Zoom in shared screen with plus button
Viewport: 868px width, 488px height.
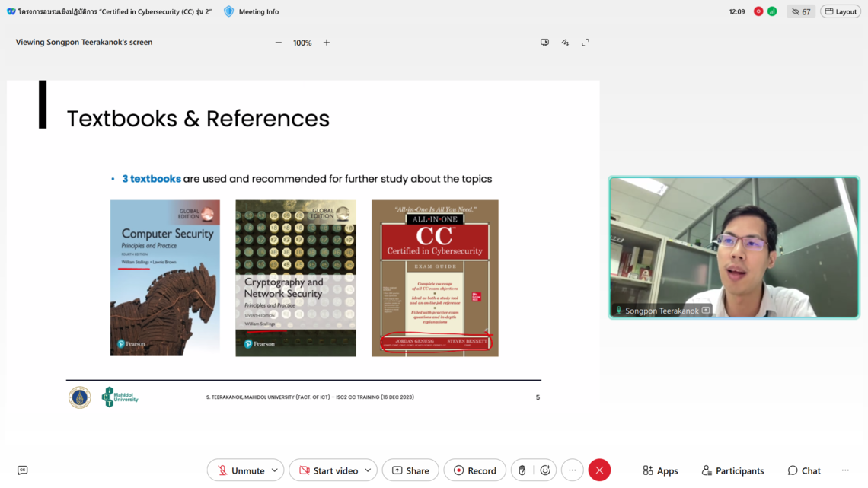[327, 43]
